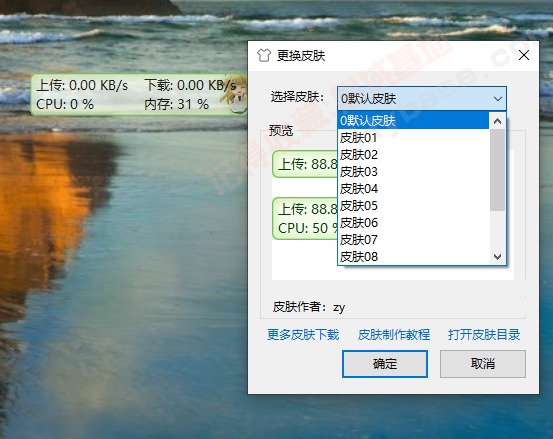Choose 皮肤03 from the skin list
The image size is (553, 439).
tap(413, 171)
